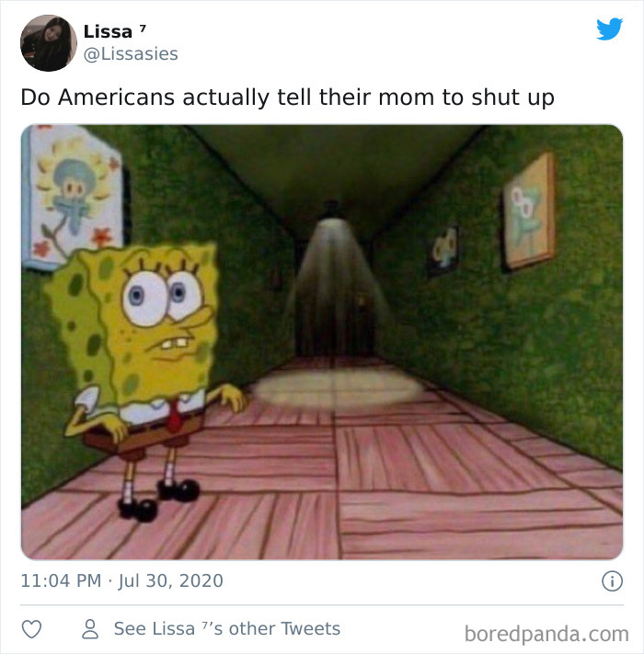Click the light spot on the floor

[337, 389]
